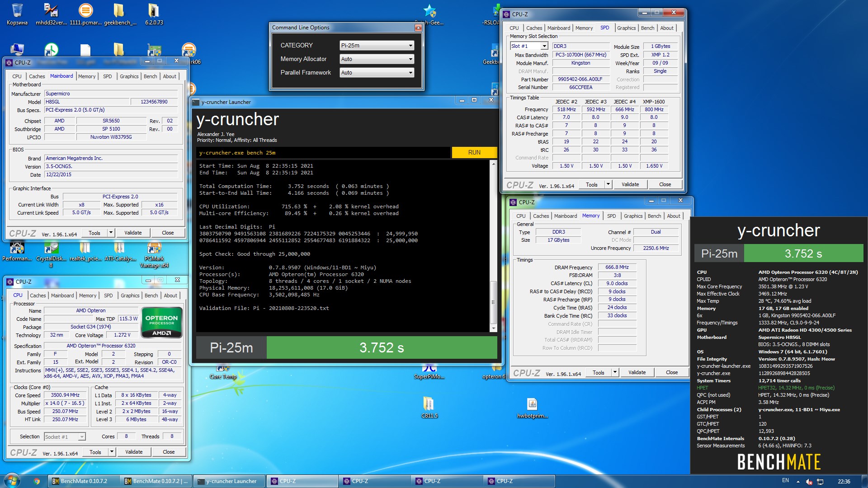Open Tools dropdown arrow in CPU tab window
The width and height of the screenshot is (868, 488).
tap(112, 452)
